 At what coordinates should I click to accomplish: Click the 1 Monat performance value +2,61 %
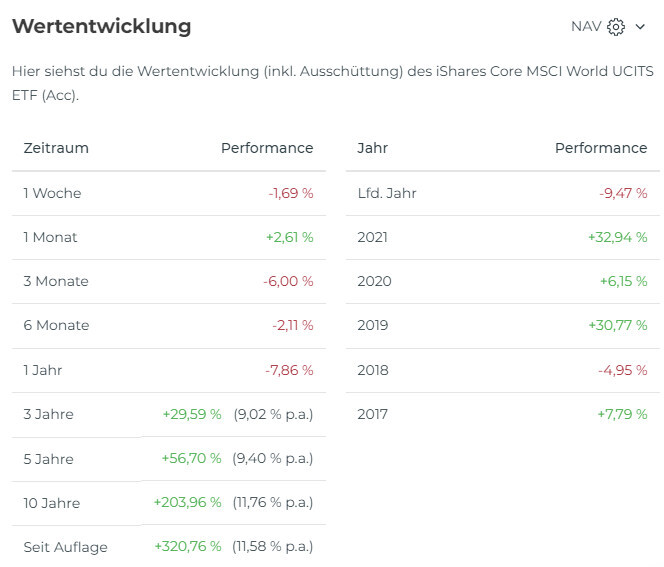[289, 237]
